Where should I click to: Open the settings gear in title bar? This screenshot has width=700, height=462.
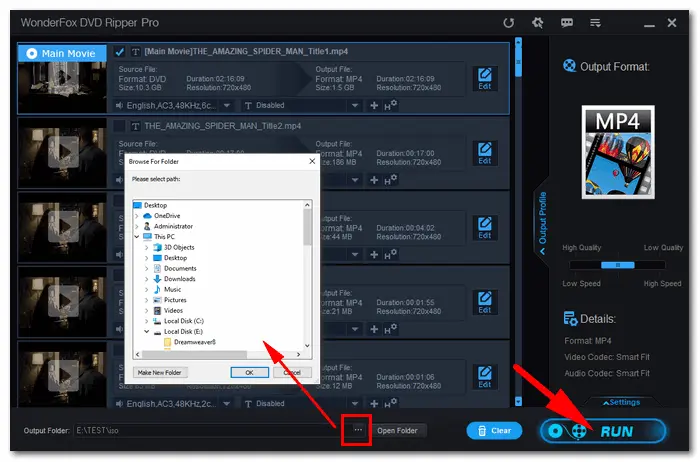(538, 23)
